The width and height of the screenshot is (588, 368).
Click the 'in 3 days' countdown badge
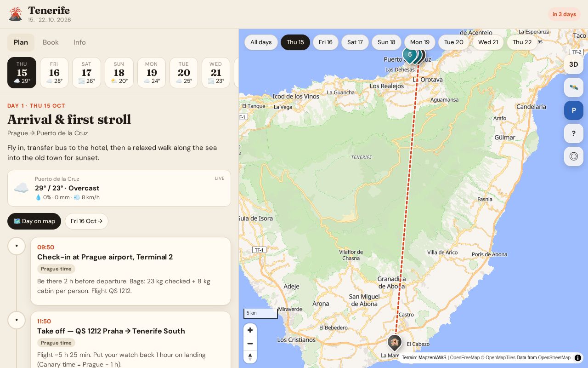564,14
